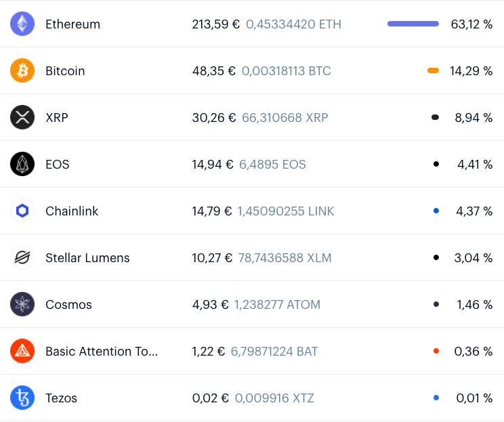This screenshot has height=422, width=504.
Task: Open the Basic Attention Token icon
Action: (22, 351)
